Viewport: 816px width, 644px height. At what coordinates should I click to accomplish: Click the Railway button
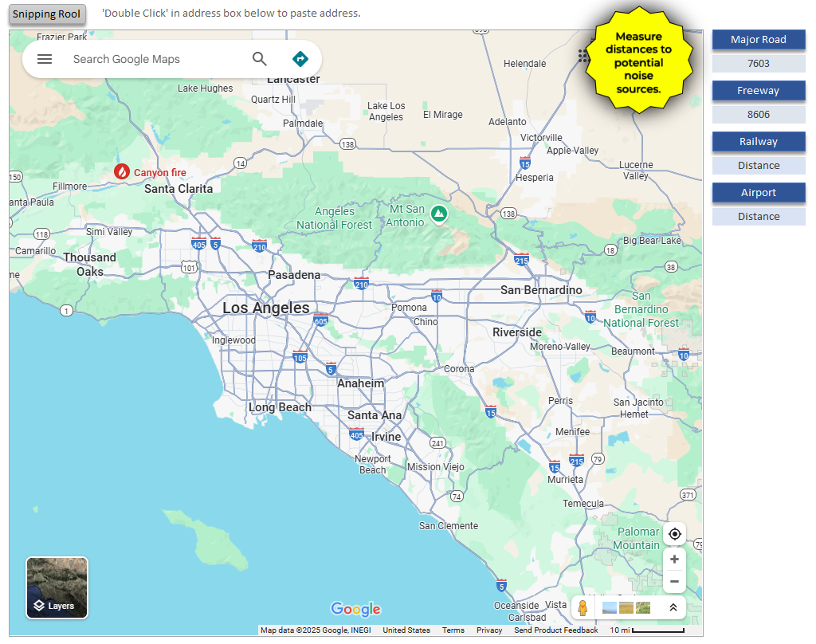point(759,142)
